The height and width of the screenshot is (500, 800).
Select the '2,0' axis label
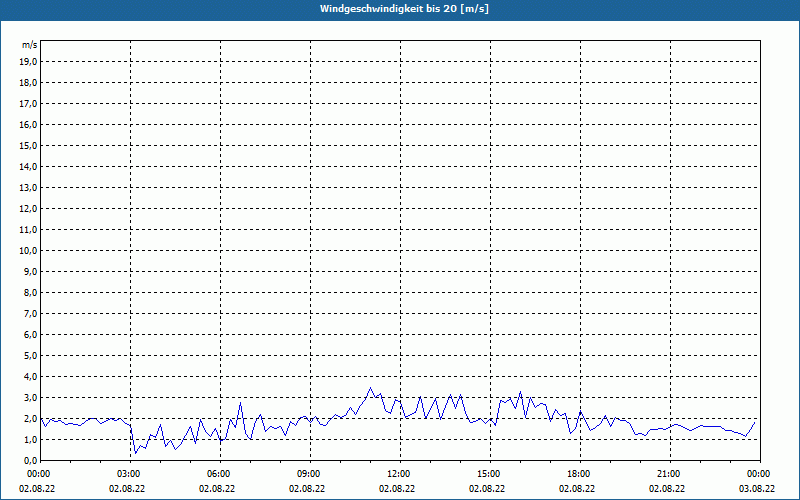(x=30, y=418)
